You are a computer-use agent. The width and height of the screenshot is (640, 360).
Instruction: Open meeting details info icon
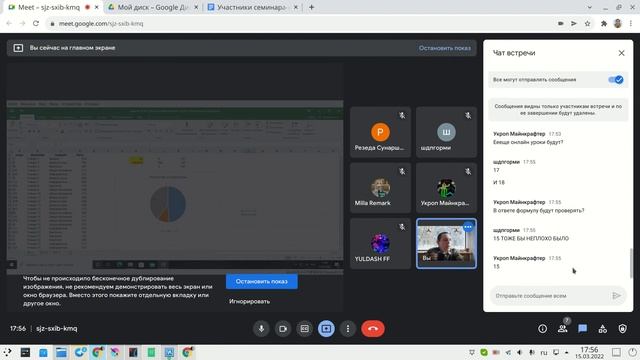[542, 329]
